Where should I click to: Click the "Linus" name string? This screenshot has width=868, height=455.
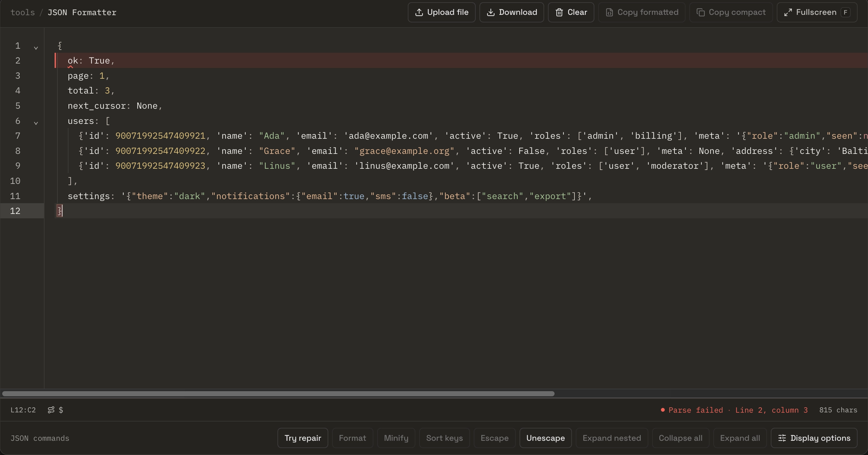[277, 166]
